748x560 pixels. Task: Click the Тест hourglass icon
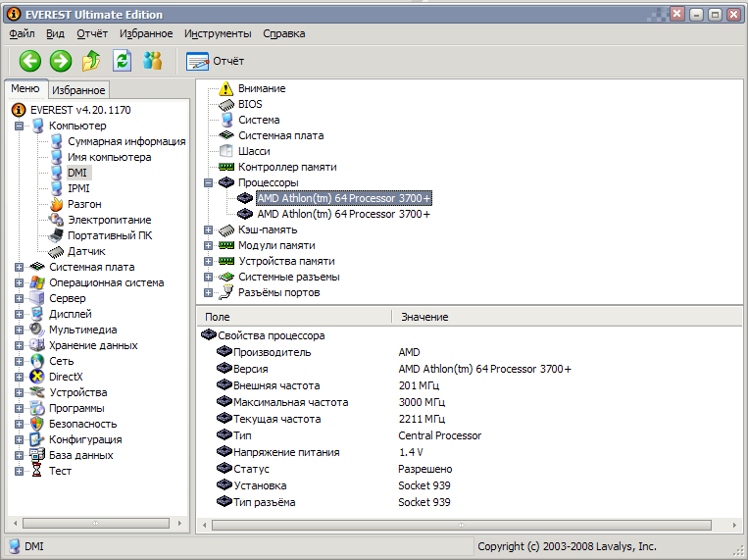click(37, 471)
